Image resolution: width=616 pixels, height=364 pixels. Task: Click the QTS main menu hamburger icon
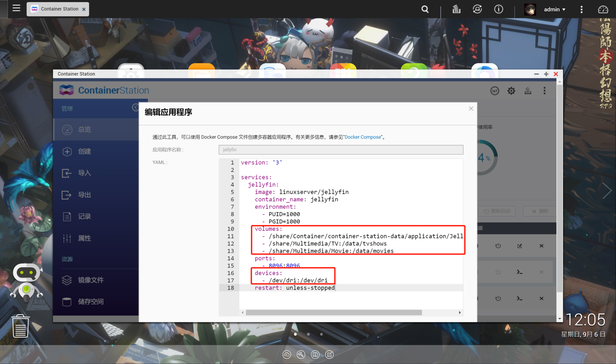pyautogui.click(x=16, y=8)
